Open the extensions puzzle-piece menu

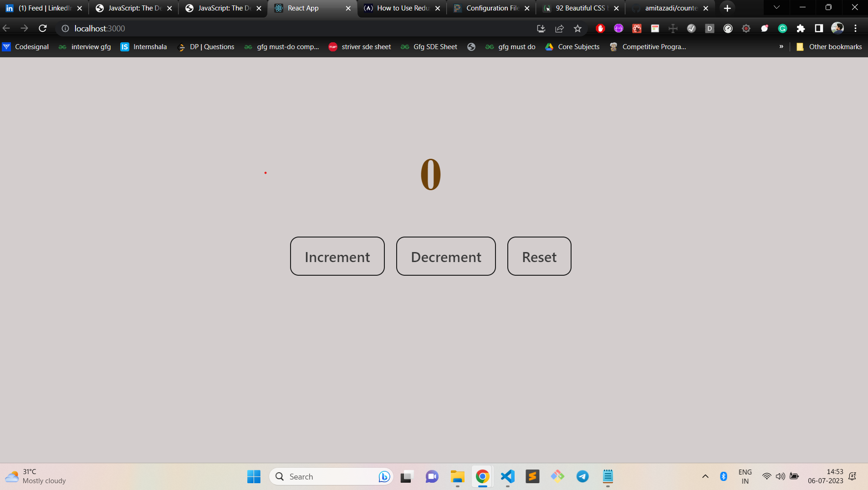(x=801, y=28)
